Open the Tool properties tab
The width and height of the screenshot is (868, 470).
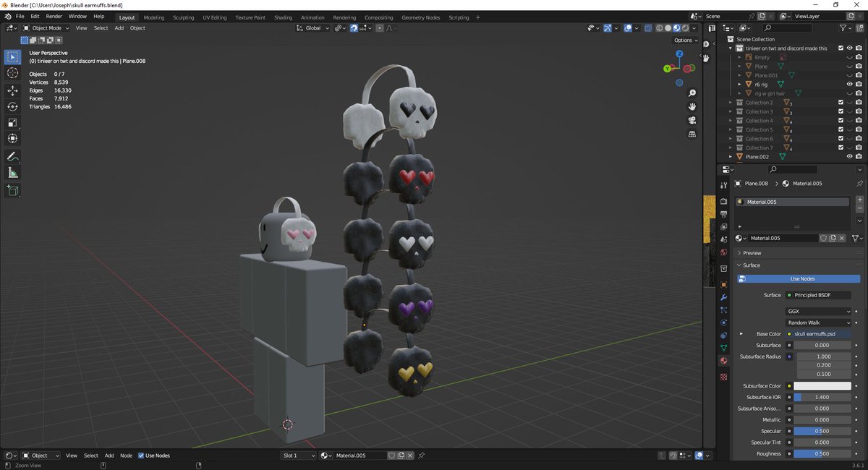(723, 185)
